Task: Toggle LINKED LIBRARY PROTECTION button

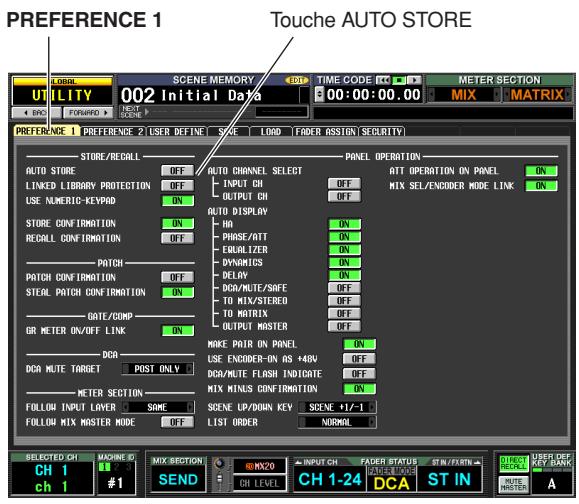Action: click(177, 185)
